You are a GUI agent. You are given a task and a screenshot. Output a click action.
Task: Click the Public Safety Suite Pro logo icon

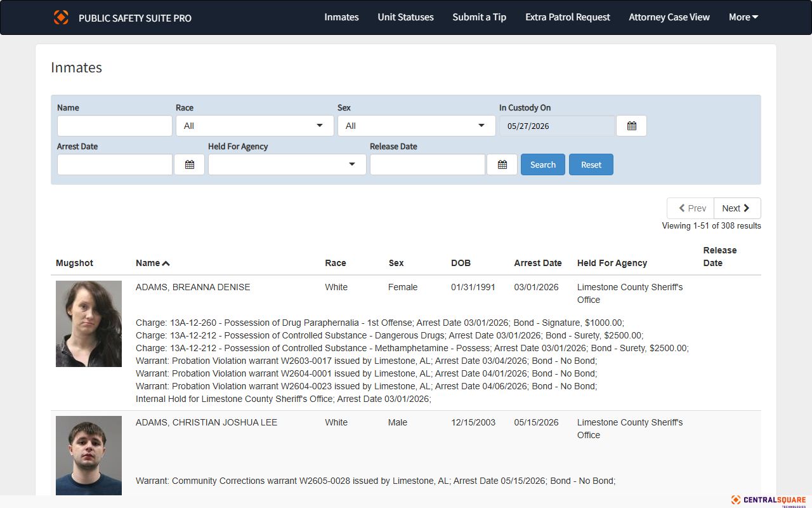pyautogui.click(x=61, y=17)
